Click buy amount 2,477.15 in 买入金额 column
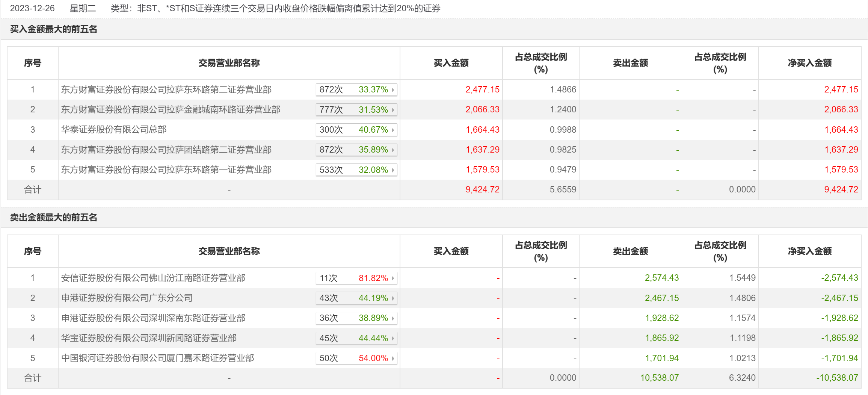This screenshot has width=868, height=395. click(x=483, y=89)
